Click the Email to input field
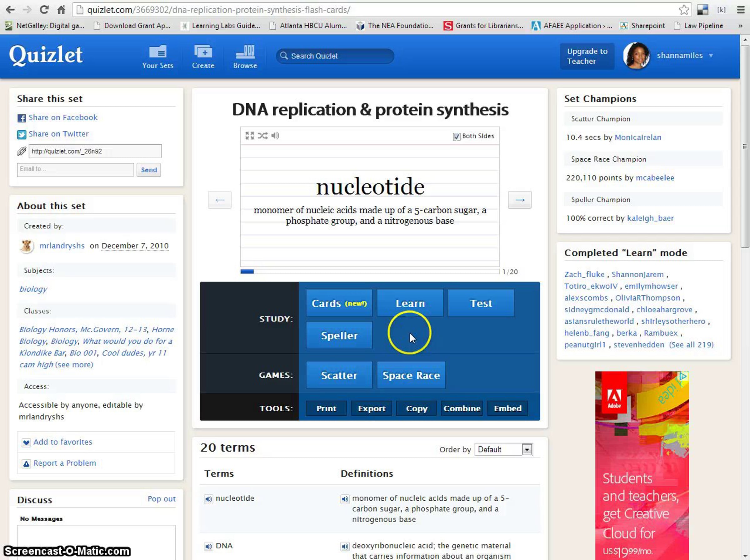750x560 pixels. point(75,169)
